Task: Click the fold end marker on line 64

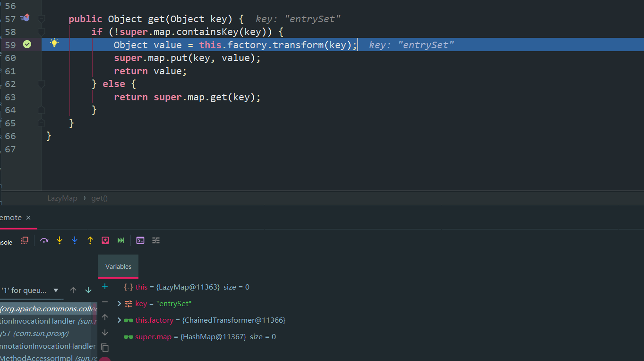Action: point(42,110)
